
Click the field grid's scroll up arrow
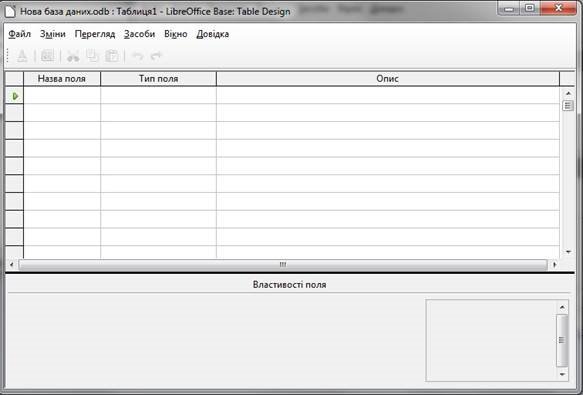[x=568, y=93]
